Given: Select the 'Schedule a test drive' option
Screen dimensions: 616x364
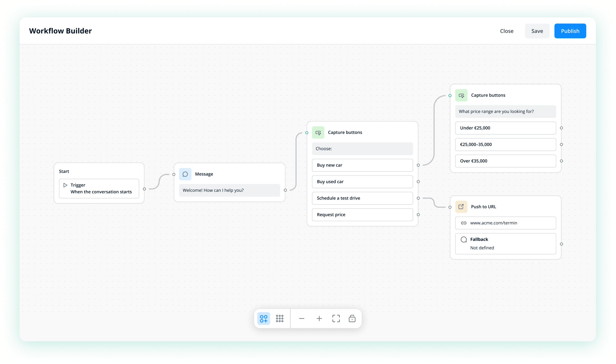Looking at the screenshot, I should [362, 198].
